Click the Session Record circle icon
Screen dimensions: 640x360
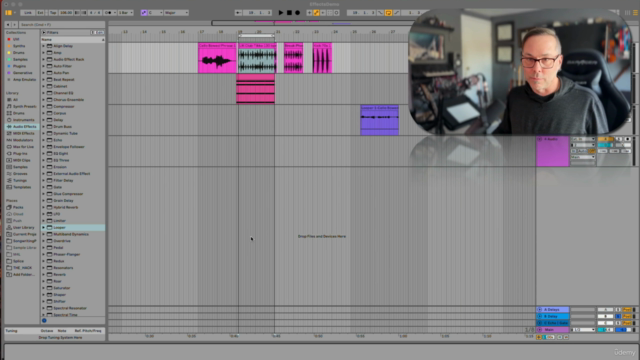(x=337, y=13)
